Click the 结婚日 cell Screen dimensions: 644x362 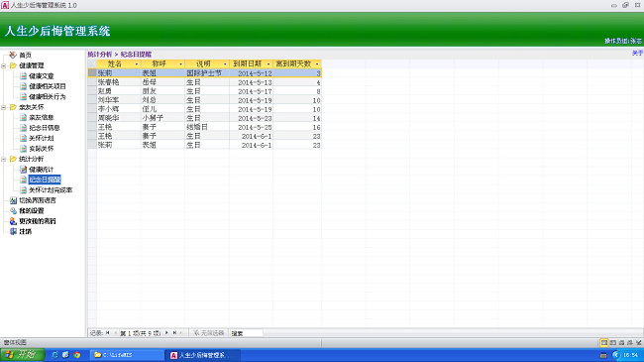tap(207, 127)
